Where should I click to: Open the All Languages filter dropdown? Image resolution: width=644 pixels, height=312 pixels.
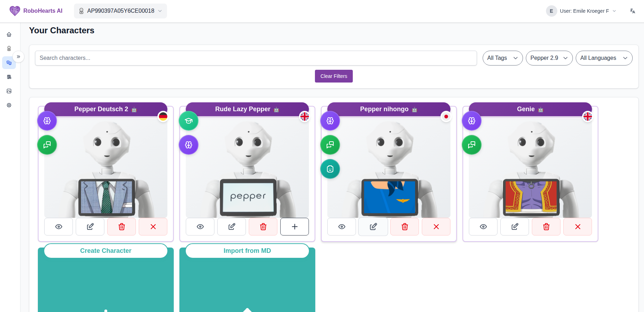604,58
